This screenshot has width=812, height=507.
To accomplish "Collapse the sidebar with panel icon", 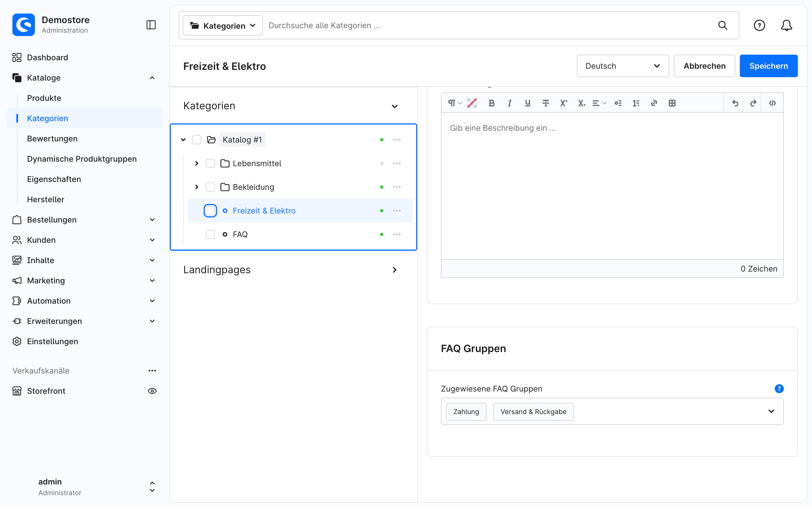I will click(x=151, y=25).
